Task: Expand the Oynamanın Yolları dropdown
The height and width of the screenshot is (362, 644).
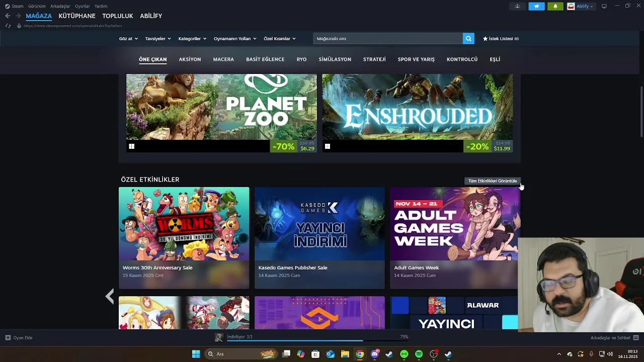Action: (x=235, y=39)
